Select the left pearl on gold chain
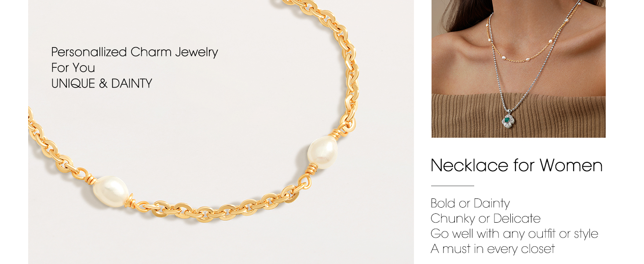The height and width of the screenshot is (264, 644). 110,192
